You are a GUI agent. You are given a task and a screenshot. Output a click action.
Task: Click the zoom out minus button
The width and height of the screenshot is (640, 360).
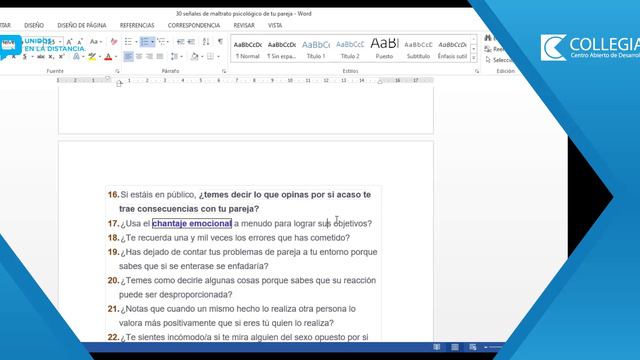pyautogui.click(x=486, y=347)
